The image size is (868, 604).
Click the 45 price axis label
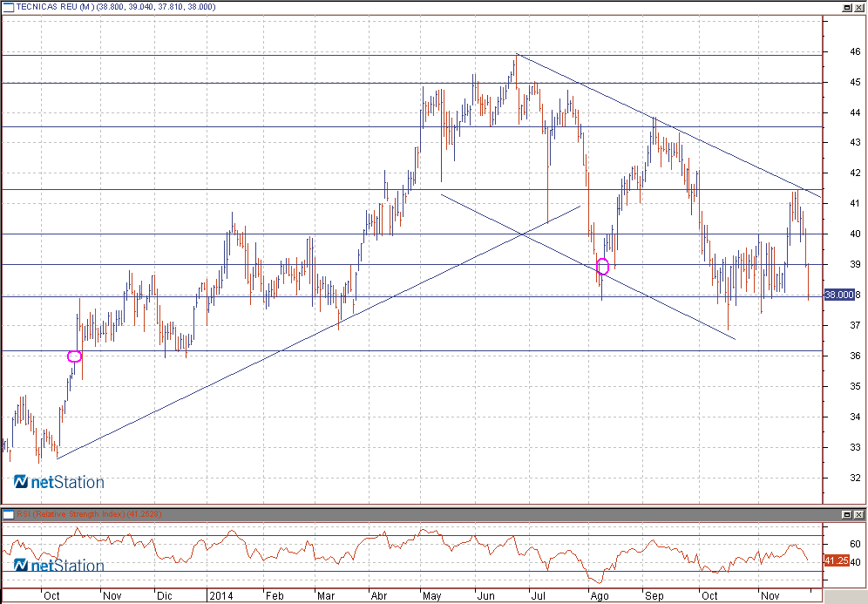pyautogui.click(x=855, y=83)
